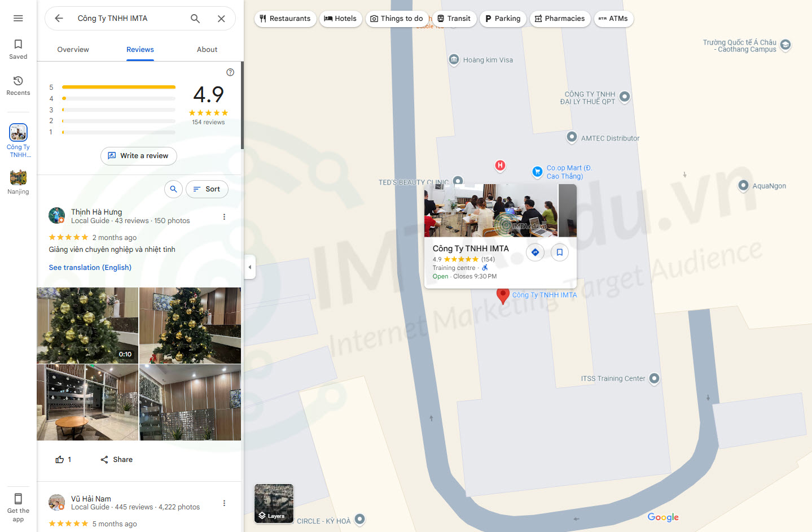
Task: Select CÔNG TY TNHH ĐẠI LÝ THUẾ QPT marker
Action: [x=625, y=97]
